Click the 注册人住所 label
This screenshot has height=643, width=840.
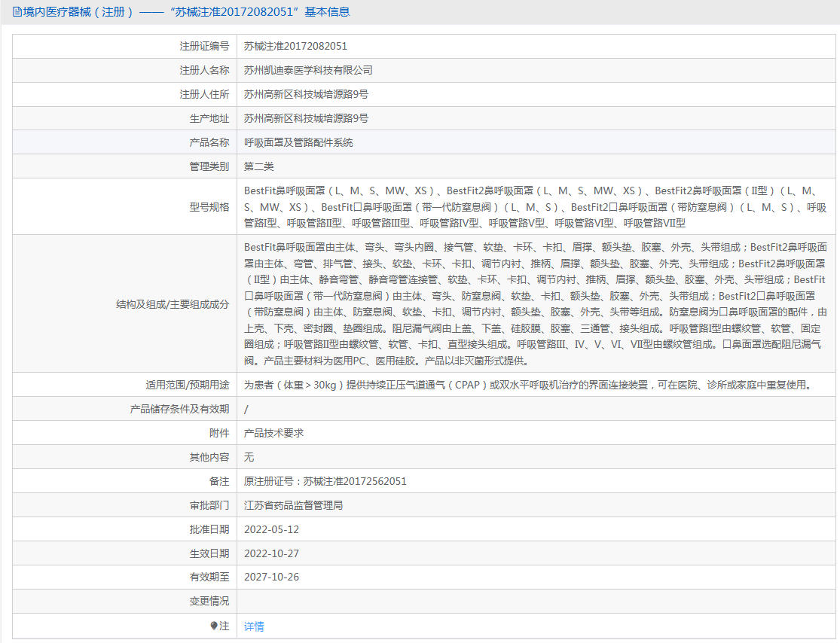coord(204,94)
